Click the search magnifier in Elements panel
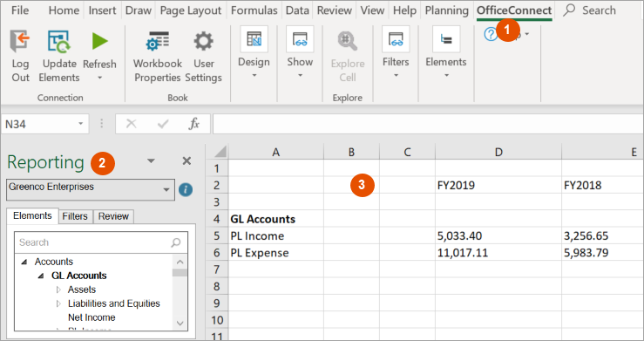 176,242
